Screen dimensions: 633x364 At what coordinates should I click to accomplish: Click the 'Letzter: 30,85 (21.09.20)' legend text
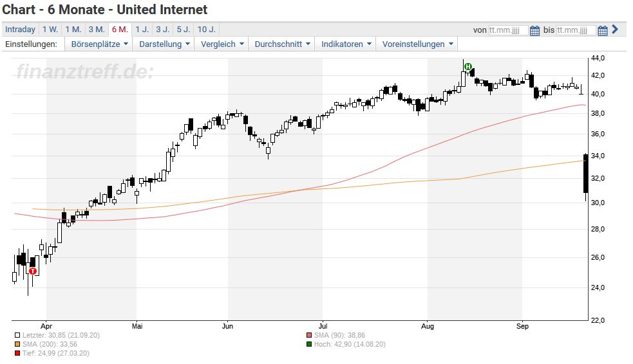tap(61, 335)
